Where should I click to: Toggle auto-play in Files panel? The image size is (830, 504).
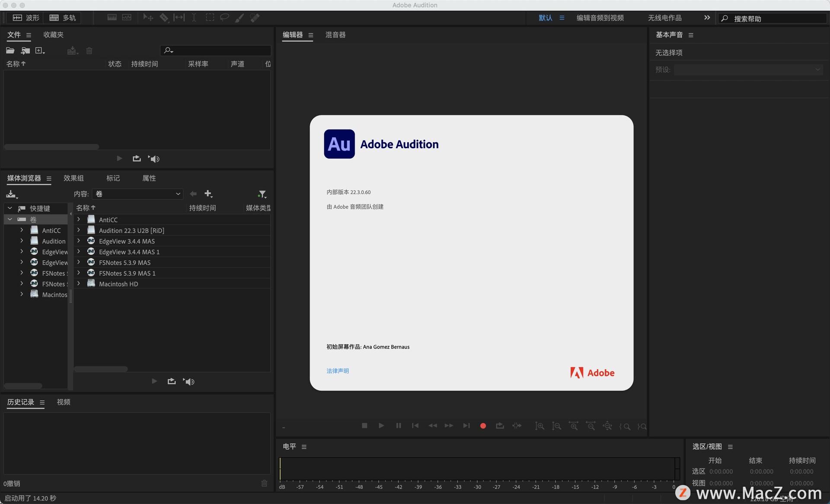tap(154, 158)
